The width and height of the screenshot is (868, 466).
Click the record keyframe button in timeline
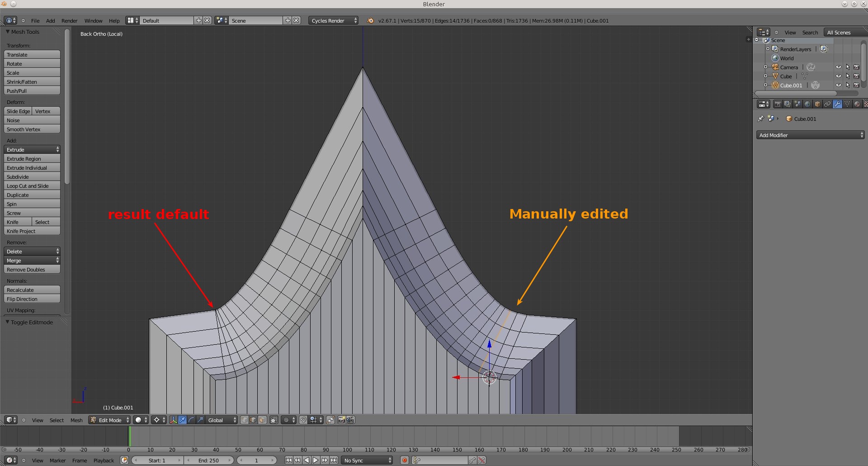point(405,461)
